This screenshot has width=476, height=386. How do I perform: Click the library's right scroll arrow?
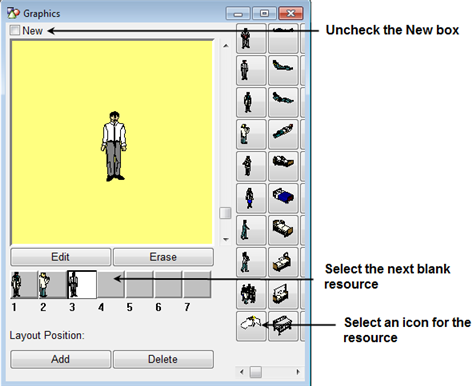coord(297,372)
